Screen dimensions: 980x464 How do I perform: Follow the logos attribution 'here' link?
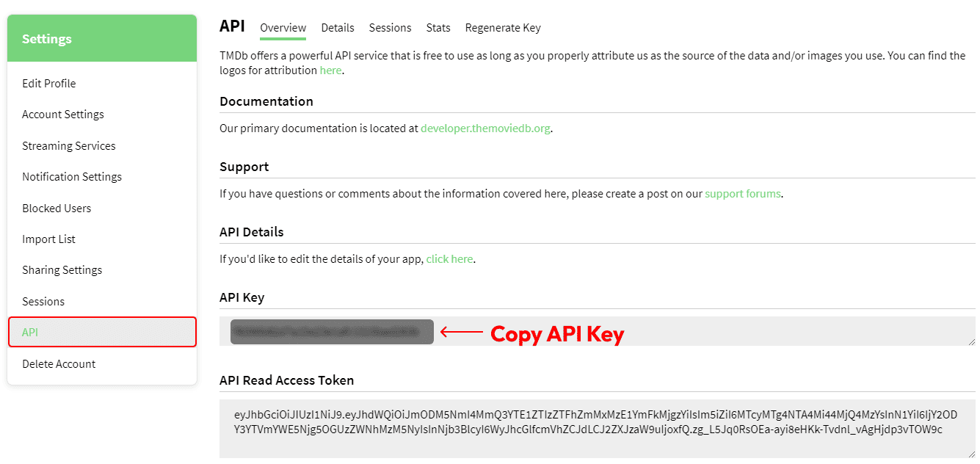tap(330, 70)
